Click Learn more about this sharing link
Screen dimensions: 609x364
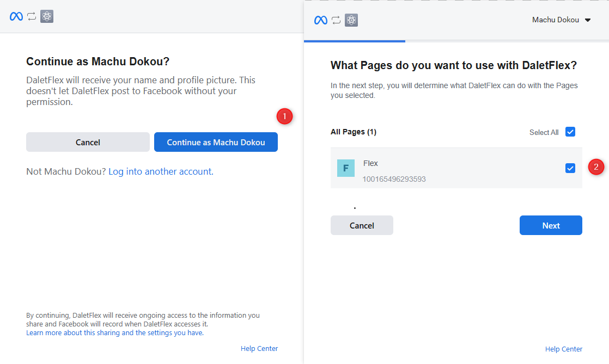(114, 332)
